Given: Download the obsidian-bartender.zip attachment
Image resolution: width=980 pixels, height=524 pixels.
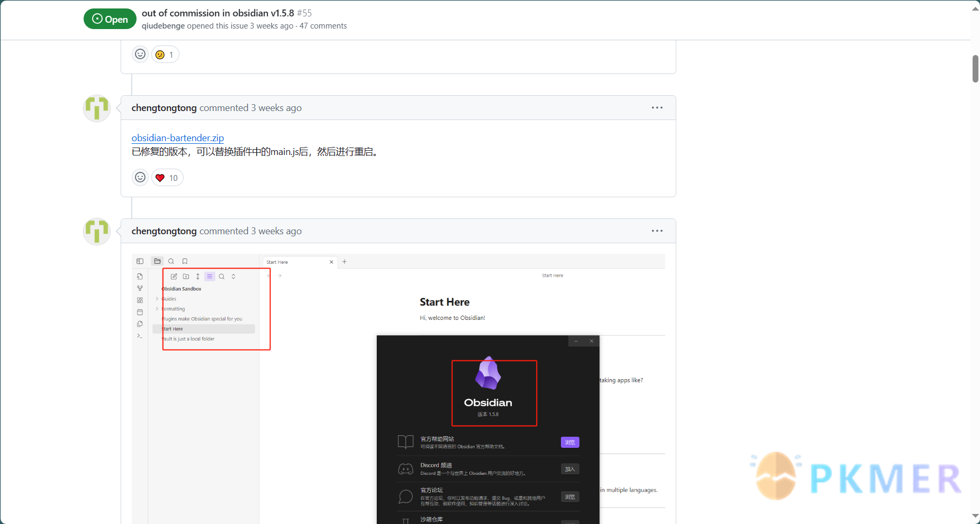Looking at the screenshot, I should click(x=178, y=138).
